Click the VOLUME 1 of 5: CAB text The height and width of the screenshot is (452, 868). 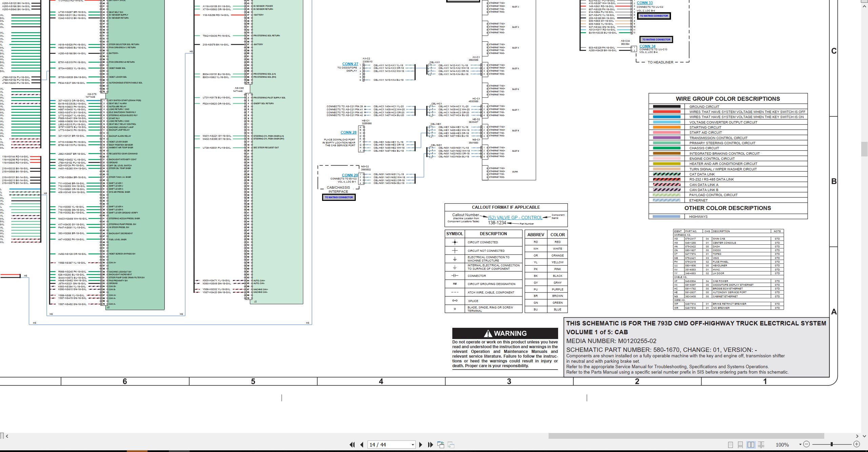click(x=597, y=332)
